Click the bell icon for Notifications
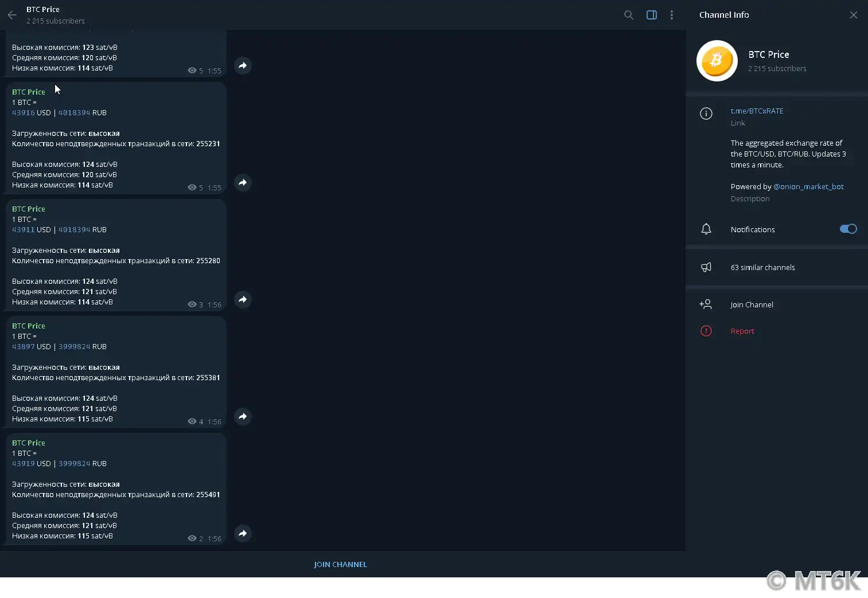Viewport: 868px width, 598px height. click(x=706, y=229)
